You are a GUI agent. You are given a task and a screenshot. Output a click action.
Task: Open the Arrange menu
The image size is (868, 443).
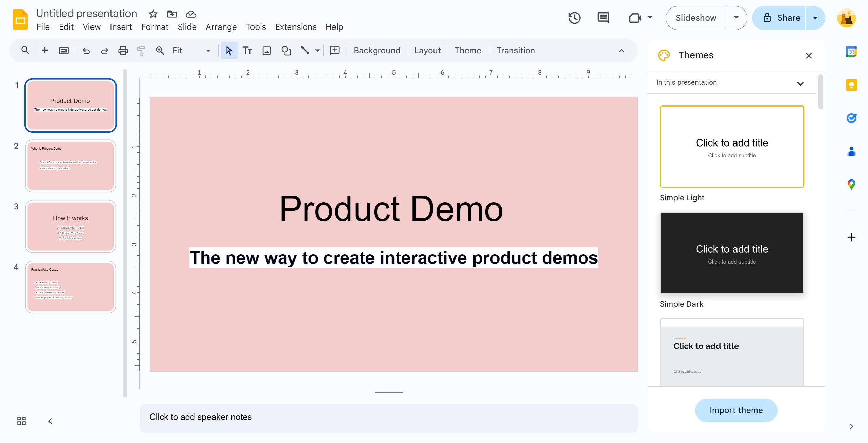pyautogui.click(x=221, y=27)
